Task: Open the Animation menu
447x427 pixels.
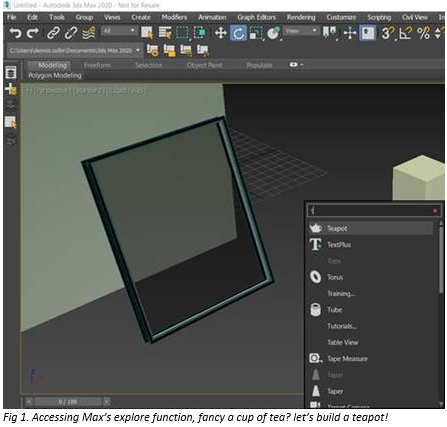Action: (x=212, y=17)
